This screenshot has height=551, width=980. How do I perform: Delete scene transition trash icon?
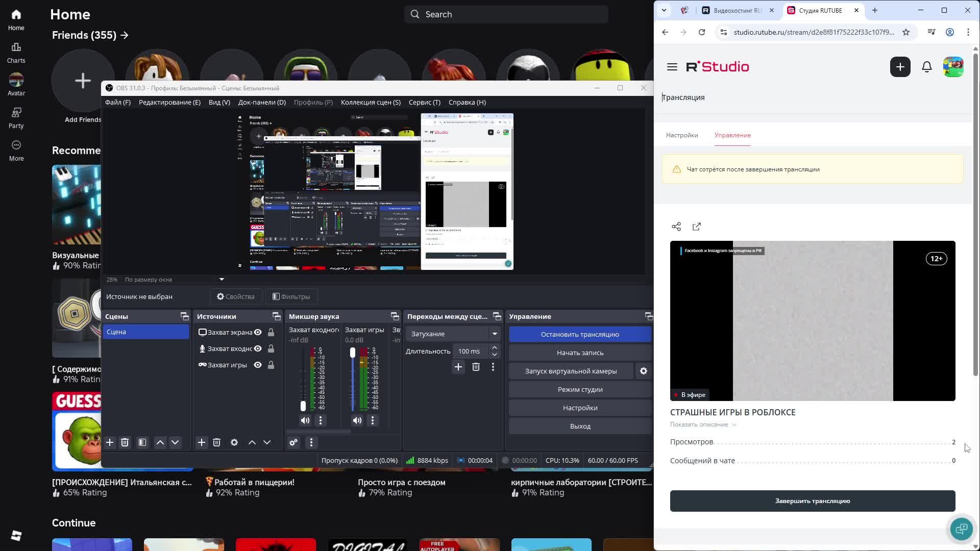point(476,367)
